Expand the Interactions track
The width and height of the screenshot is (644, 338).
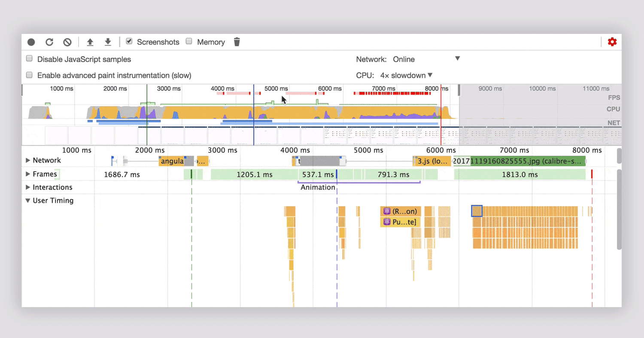[28, 187]
